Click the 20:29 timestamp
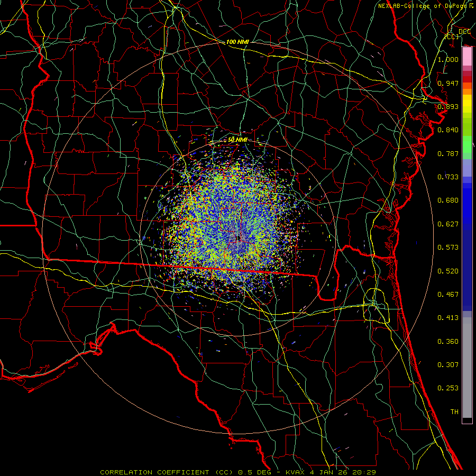The height and width of the screenshot is (476, 476). [364, 472]
